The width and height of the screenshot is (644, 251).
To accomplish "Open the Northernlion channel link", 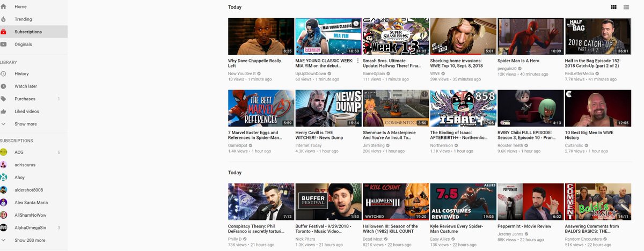I will pos(442,145).
